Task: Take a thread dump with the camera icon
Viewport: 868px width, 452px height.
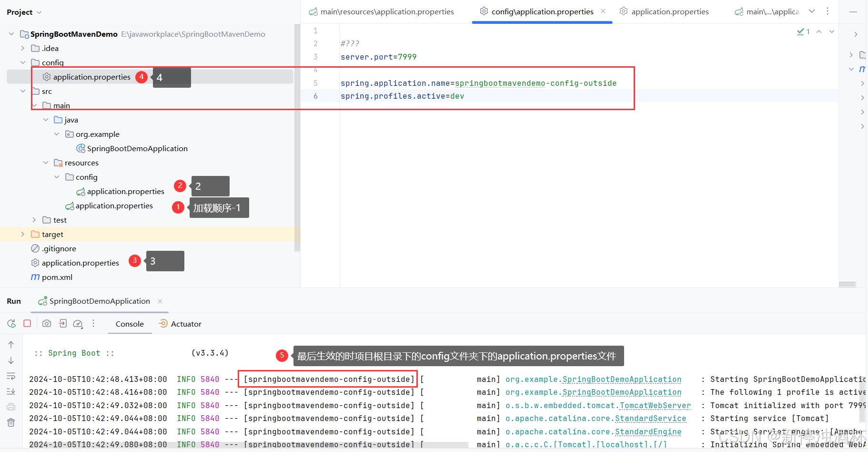Action: tap(47, 323)
